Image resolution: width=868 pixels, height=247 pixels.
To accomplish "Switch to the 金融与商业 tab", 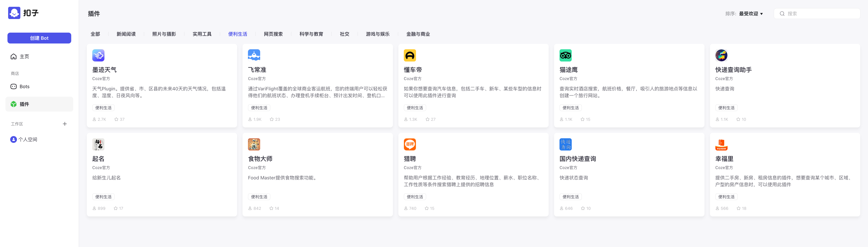I will [418, 34].
